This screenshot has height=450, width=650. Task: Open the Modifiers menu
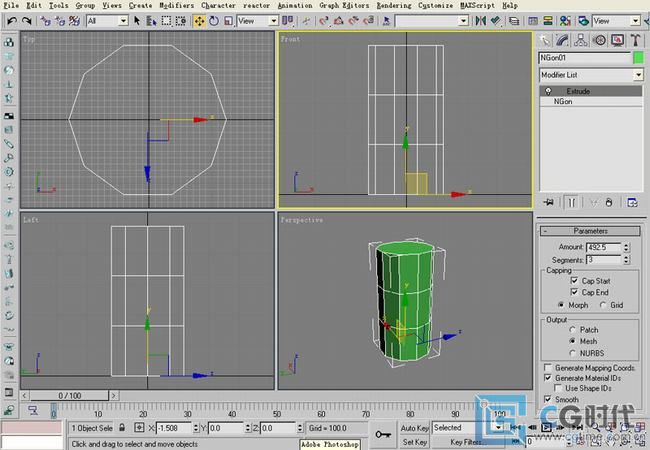177,5
